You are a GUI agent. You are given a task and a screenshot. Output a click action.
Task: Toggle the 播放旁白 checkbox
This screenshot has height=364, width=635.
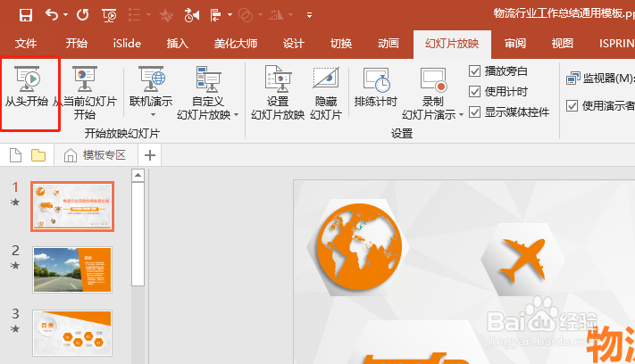[474, 71]
